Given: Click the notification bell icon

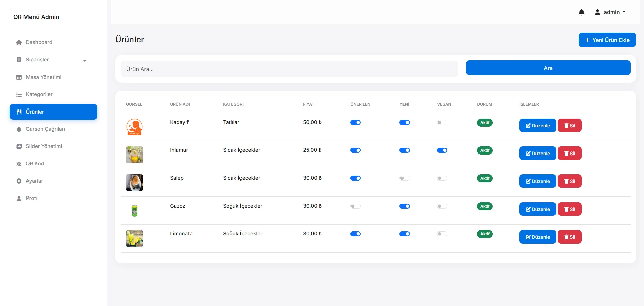Looking at the screenshot, I should [581, 12].
